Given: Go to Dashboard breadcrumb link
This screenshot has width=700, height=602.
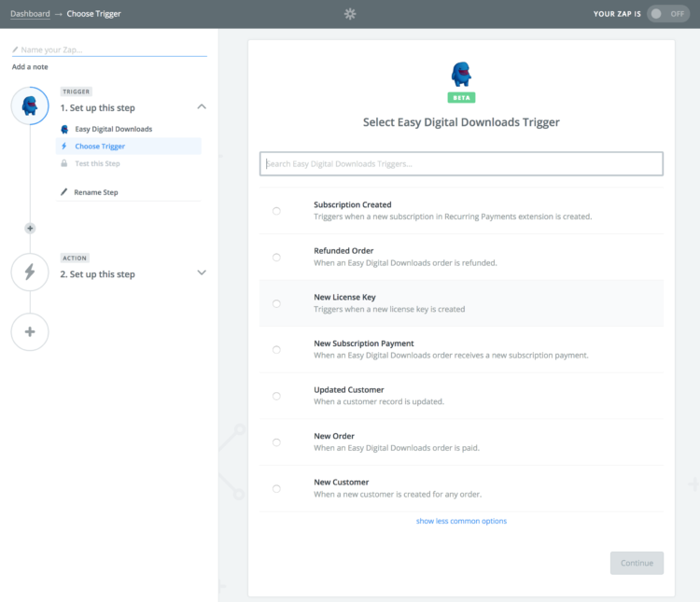Looking at the screenshot, I should coord(30,14).
